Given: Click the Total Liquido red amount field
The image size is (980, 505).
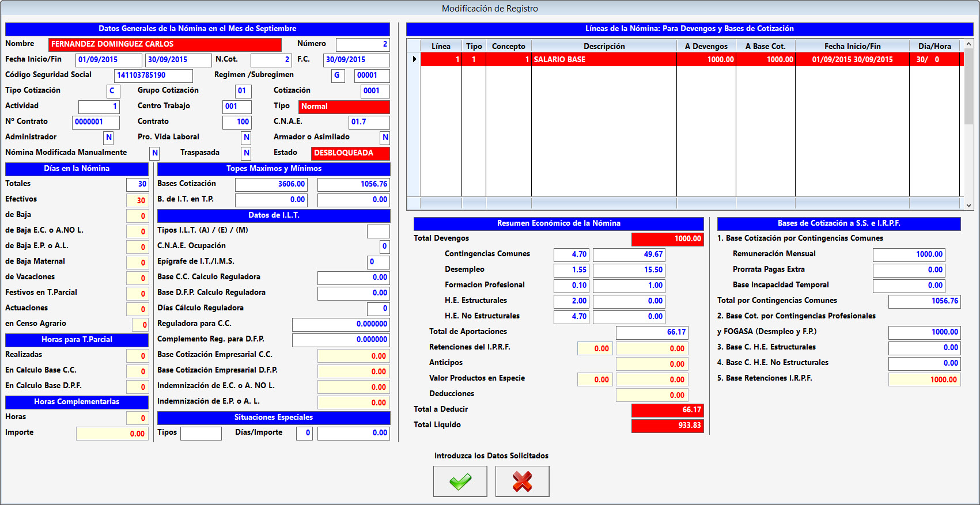Looking at the screenshot, I should (x=667, y=426).
